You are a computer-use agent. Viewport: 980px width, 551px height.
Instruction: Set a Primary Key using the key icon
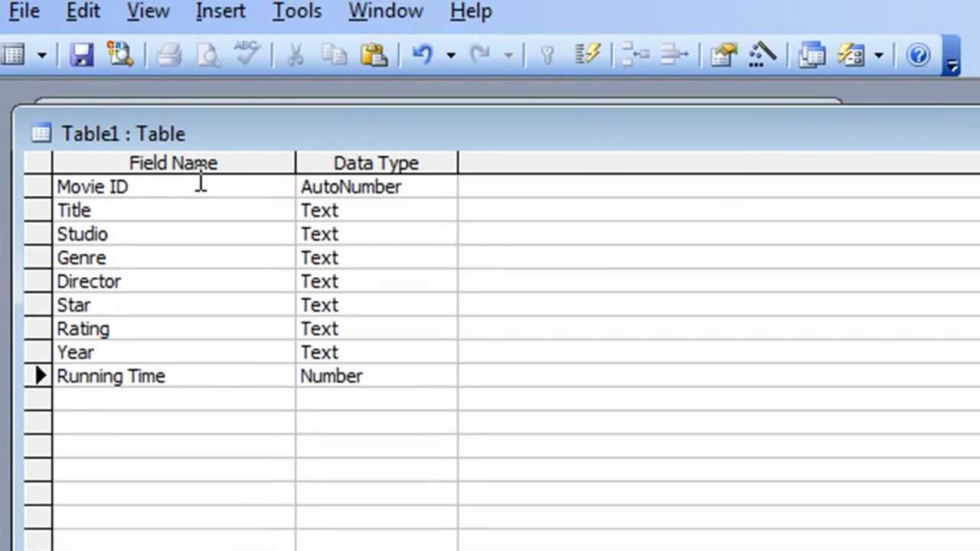point(548,54)
